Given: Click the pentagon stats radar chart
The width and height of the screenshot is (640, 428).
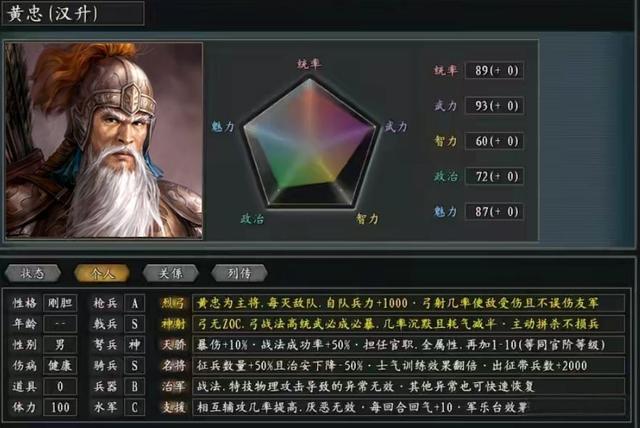Looking at the screenshot, I should point(309,144).
